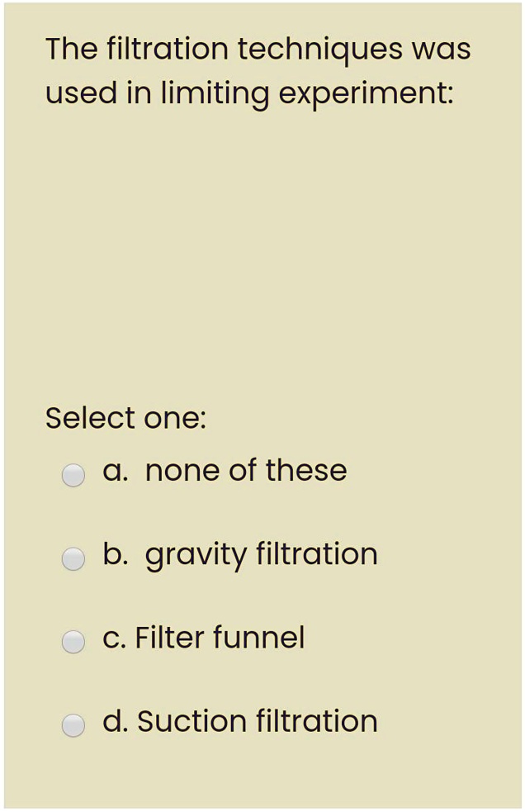
Task: Choose 'Suction filtration' as the answer
Action: tap(73, 725)
